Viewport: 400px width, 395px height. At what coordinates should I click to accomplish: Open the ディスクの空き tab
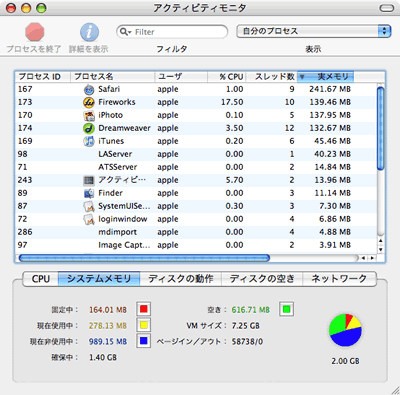tap(262, 279)
